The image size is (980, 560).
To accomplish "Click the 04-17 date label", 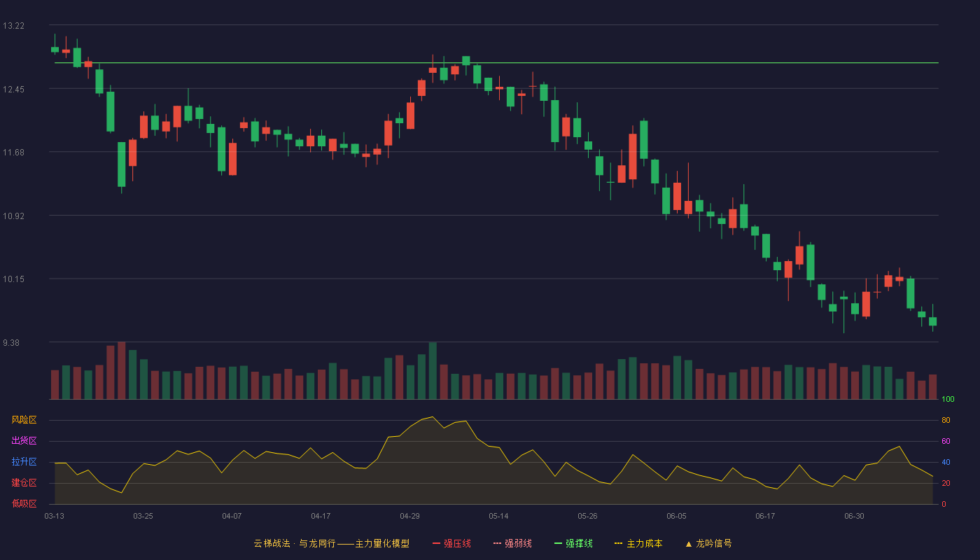I will tap(321, 516).
